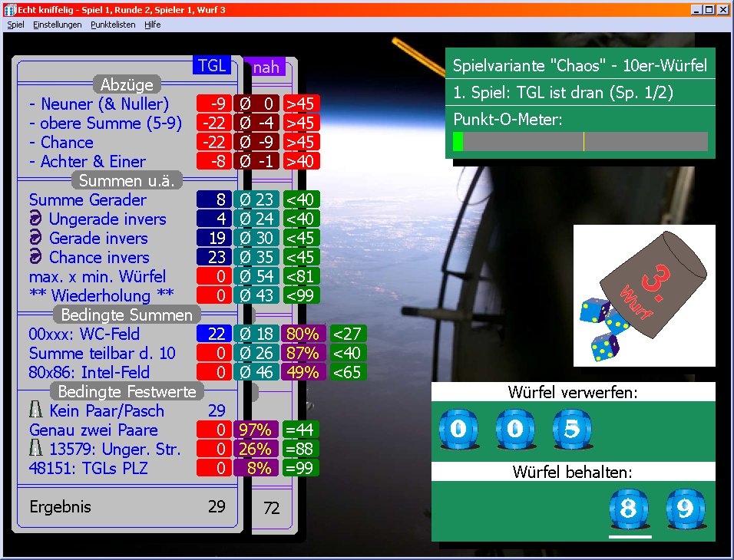The width and height of the screenshot is (734, 560).
Task: Keep the first 0 die under Würfel verwerfen
Action: (459, 429)
